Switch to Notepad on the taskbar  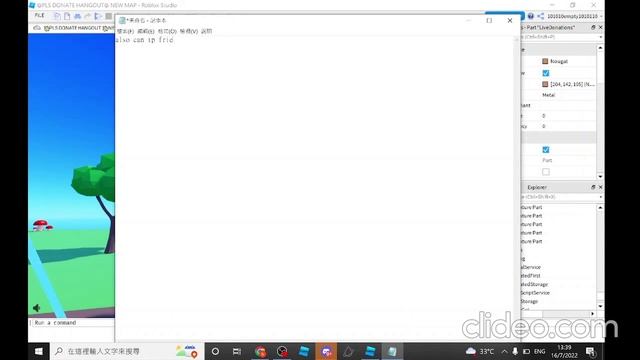pos(392,351)
